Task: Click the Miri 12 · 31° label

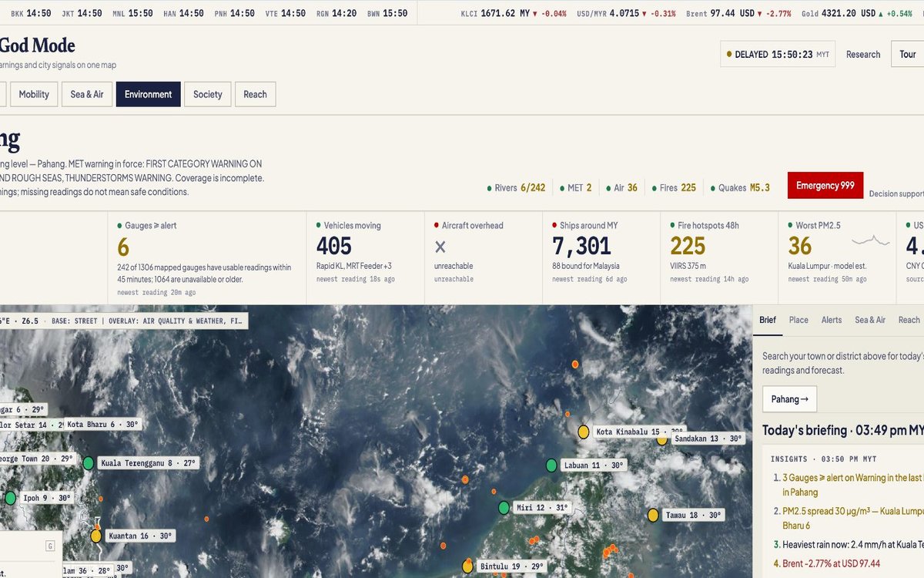Action: (x=543, y=508)
